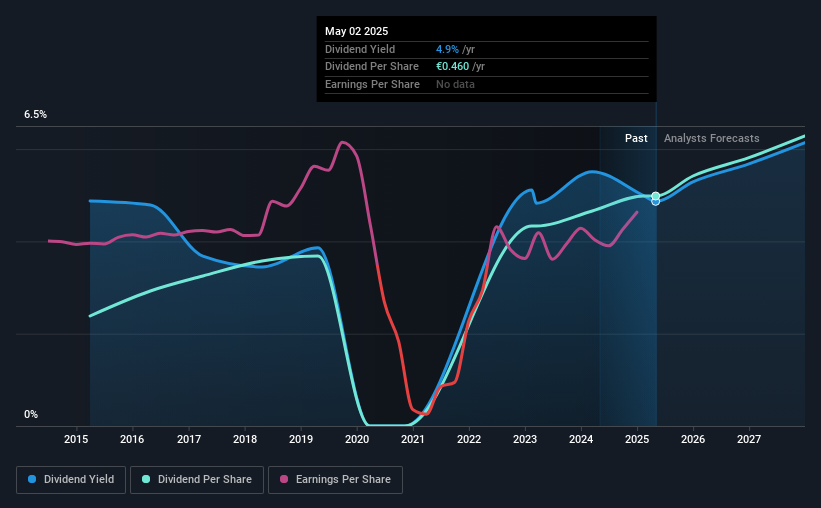Click the €0.460 dividend per share value

pyautogui.click(x=452, y=67)
